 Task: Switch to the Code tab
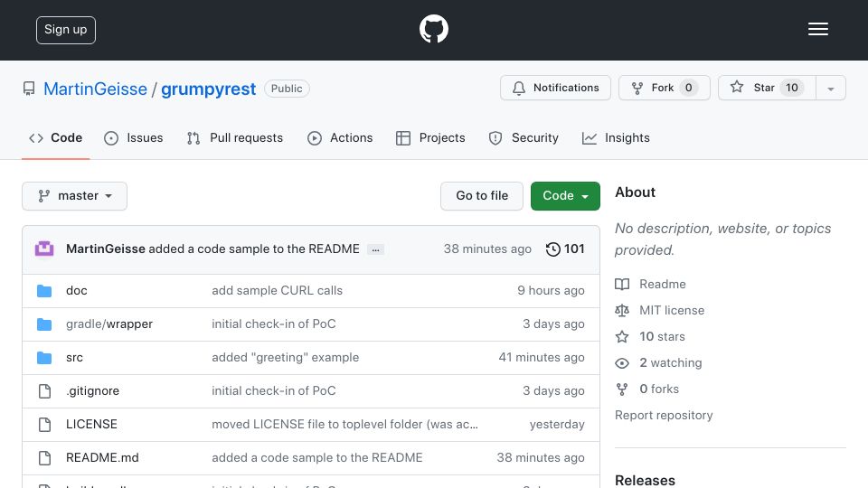tap(55, 137)
